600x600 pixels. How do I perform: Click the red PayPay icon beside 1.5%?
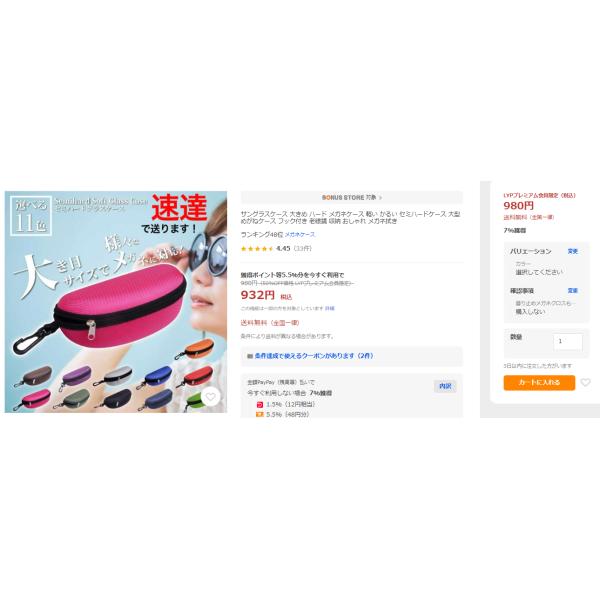(260, 404)
